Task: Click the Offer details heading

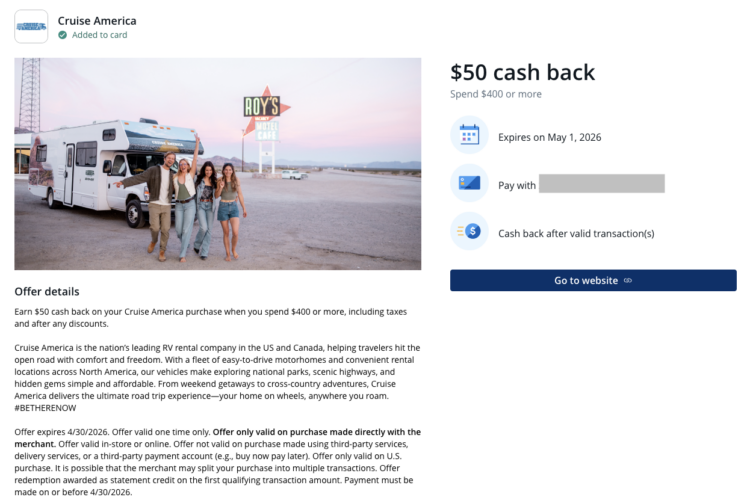Action: pyautogui.click(x=46, y=292)
